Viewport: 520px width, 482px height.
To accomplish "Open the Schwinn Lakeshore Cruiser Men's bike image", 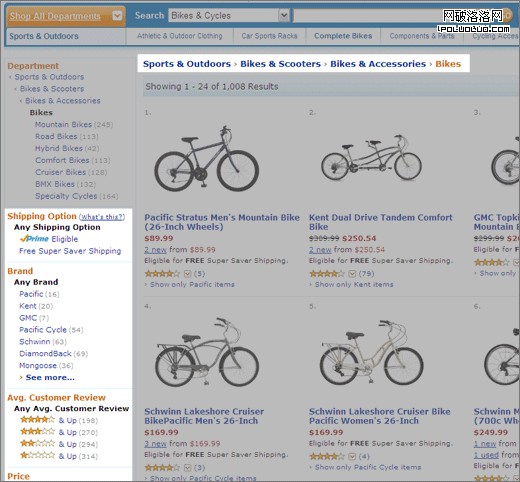I will [x=207, y=352].
